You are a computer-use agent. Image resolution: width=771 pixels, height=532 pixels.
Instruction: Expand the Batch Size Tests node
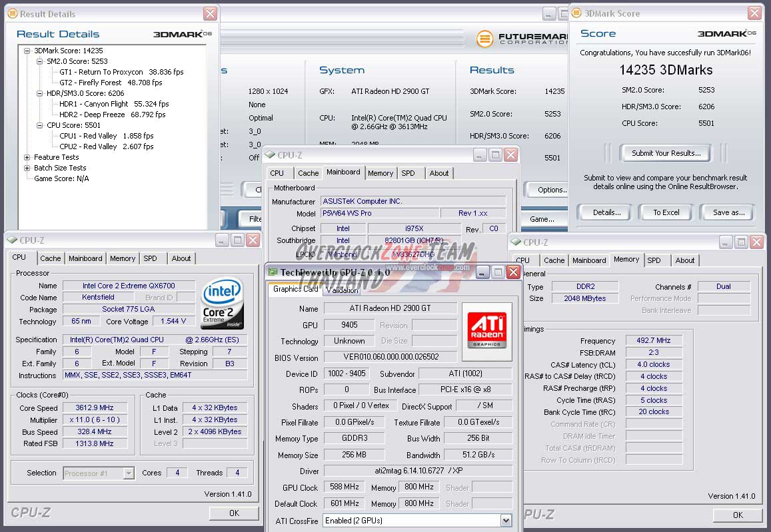(x=27, y=168)
